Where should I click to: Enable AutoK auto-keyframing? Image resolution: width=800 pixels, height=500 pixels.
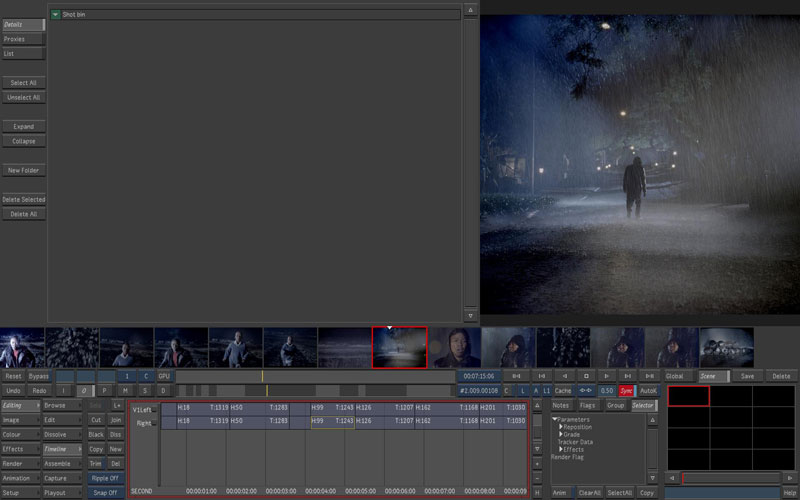pyautogui.click(x=648, y=391)
